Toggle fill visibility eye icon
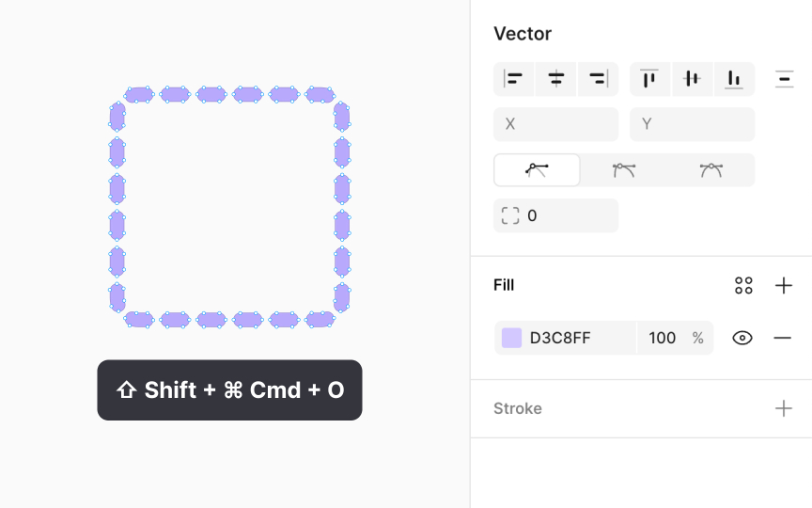This screenshot has height=508, width=812. [742, 338]
